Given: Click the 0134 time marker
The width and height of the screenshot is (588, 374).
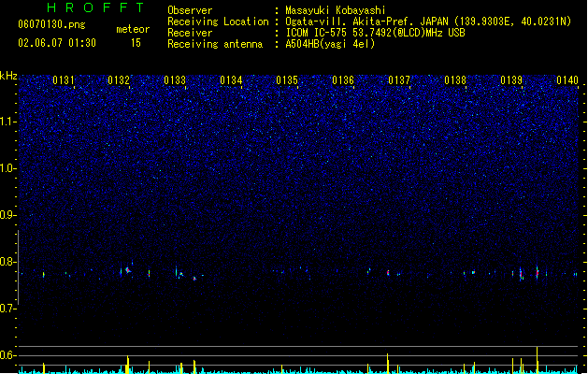Looking at the screenshot, I should [x=231, y=80].
